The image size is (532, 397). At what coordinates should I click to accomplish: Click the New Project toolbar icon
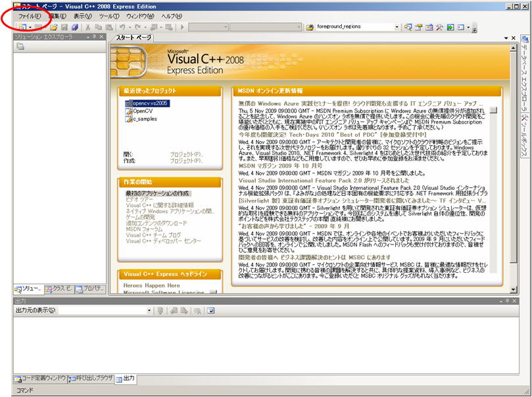coord(22,27)
